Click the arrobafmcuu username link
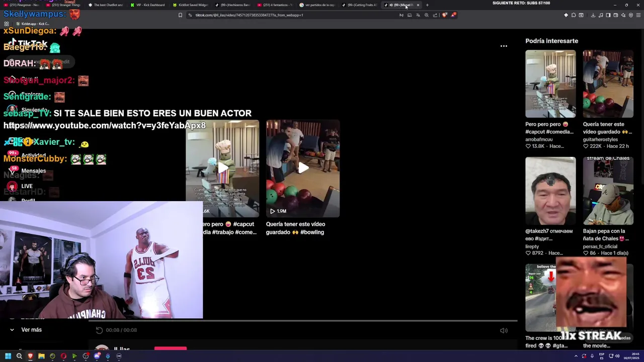The image size is (644, 362). pyautogui.click(x=539, y=139)
